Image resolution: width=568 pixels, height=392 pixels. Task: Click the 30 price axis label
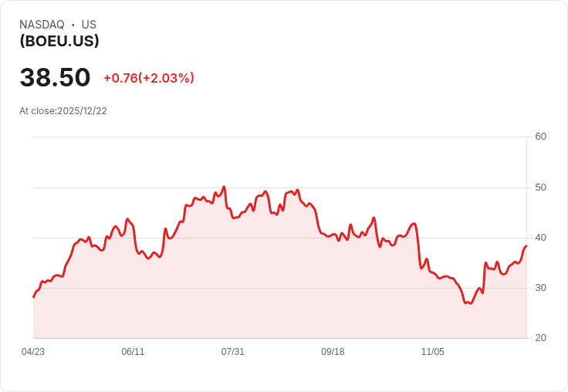(540, 288)
